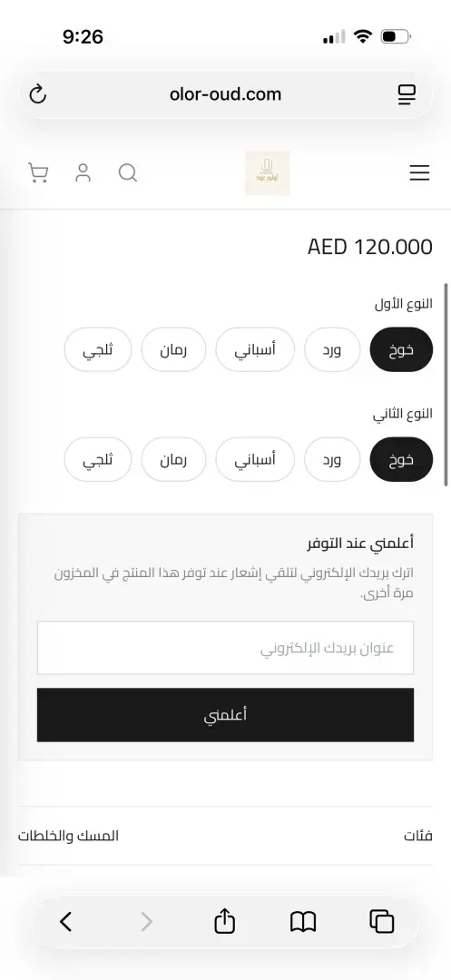
Task: Tap the Olor Oud store logo
Action: [268, 172]
